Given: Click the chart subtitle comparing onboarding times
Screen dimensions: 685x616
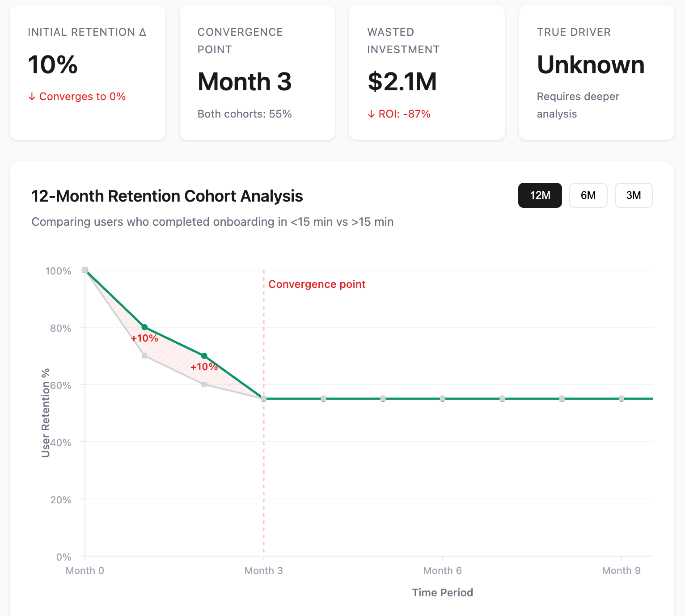Looking at the screenshot, I should point(212,222).
